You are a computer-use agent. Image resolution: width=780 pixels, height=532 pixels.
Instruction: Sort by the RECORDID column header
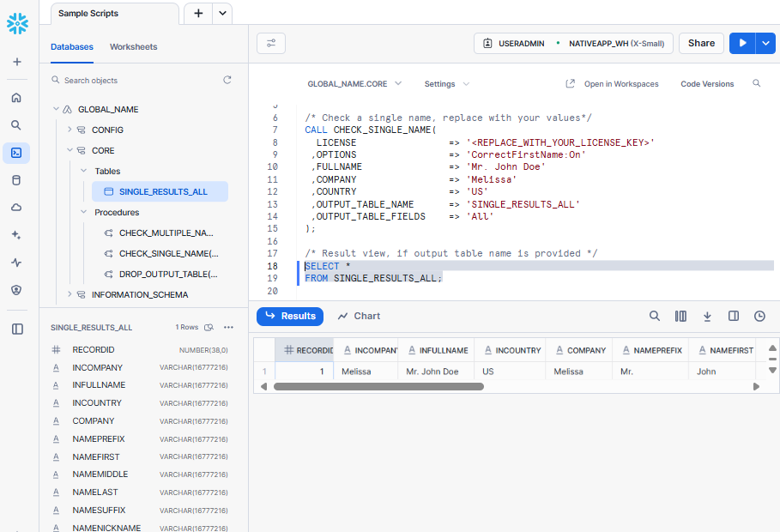305,350
